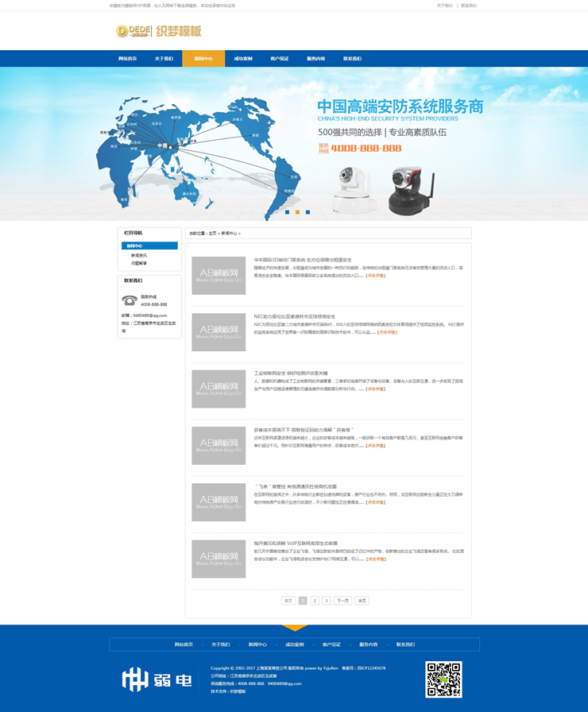The image size is (588, 712).
Task: Select 新闻资讯 in the sidebar category list
Action: click(x=139, y=255)
